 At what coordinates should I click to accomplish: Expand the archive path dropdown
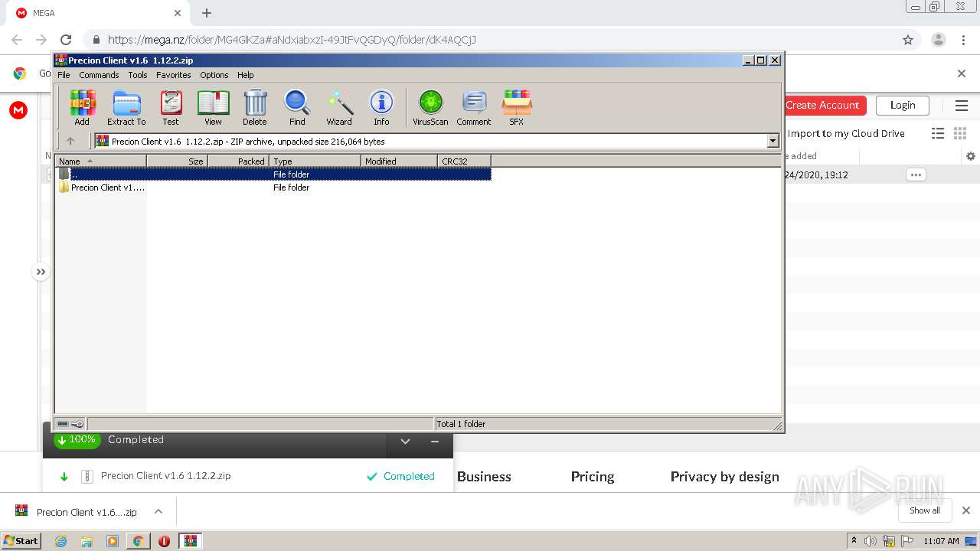click(x=773, y=141)
